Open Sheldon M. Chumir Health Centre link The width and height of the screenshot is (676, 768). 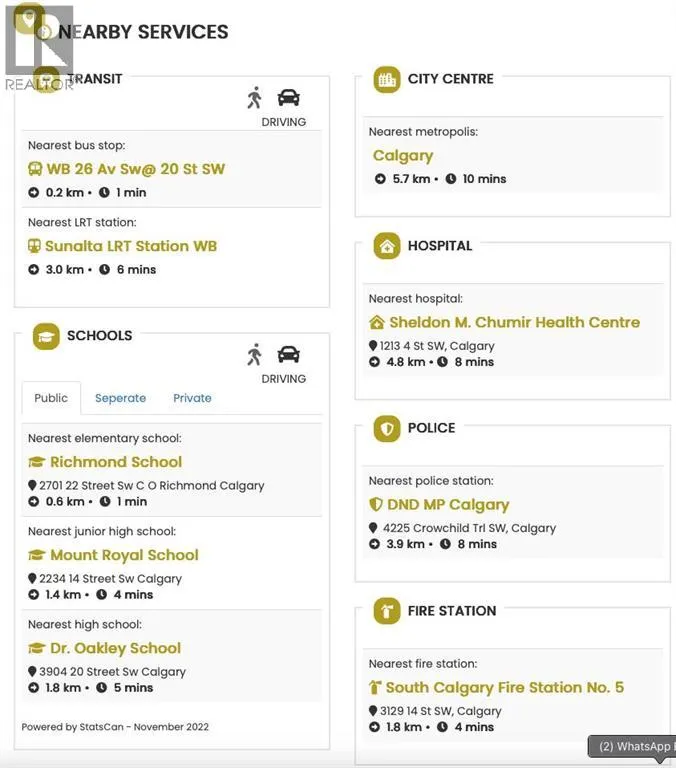coord(513,322)
